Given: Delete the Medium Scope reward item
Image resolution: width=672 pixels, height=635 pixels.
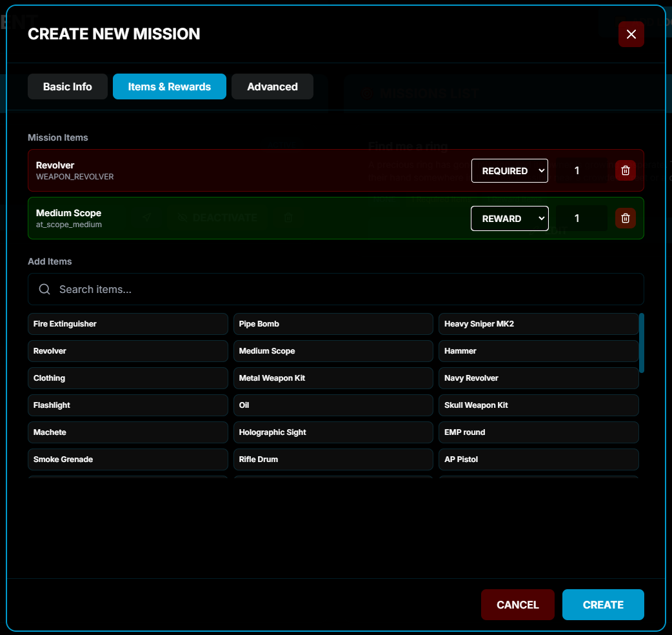Looking at the screenshot, I should (625, 218).
